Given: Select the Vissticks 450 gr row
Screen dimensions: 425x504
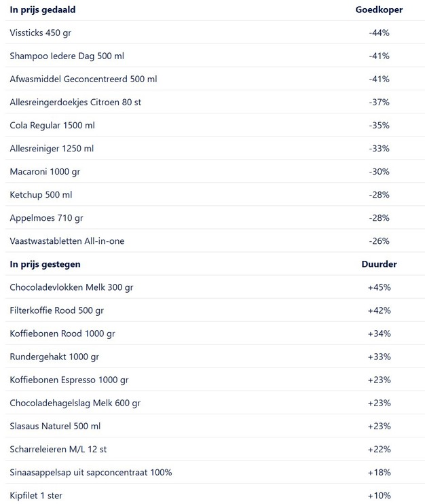Looking at the screenshot, I should [x=42, y=33].
